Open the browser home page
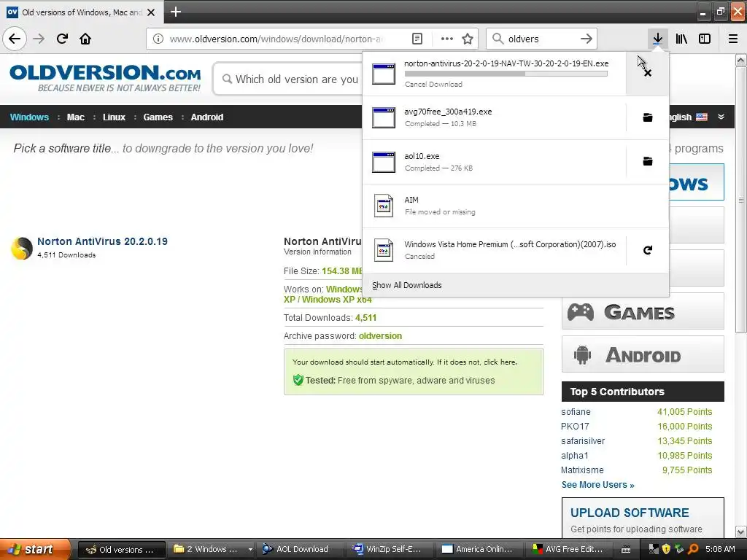Image resolution: width=747 pixels, height=560 pixels. click(85, 39)
